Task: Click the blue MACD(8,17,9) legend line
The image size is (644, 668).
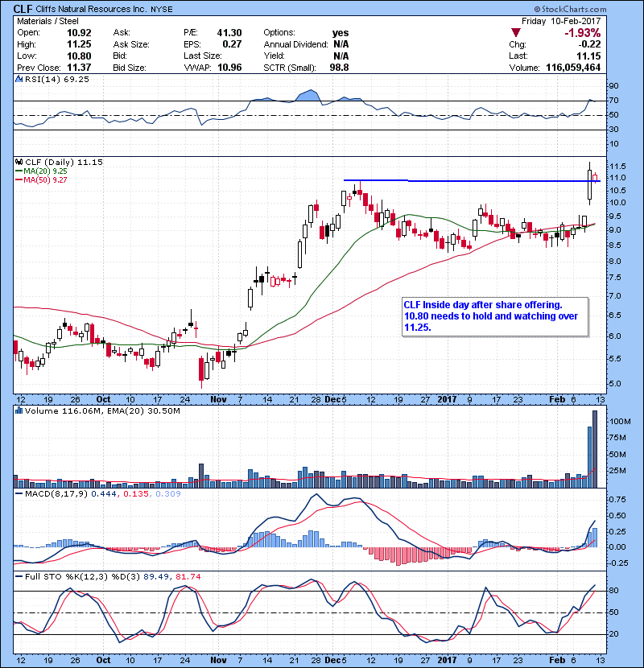Action: 19,494
